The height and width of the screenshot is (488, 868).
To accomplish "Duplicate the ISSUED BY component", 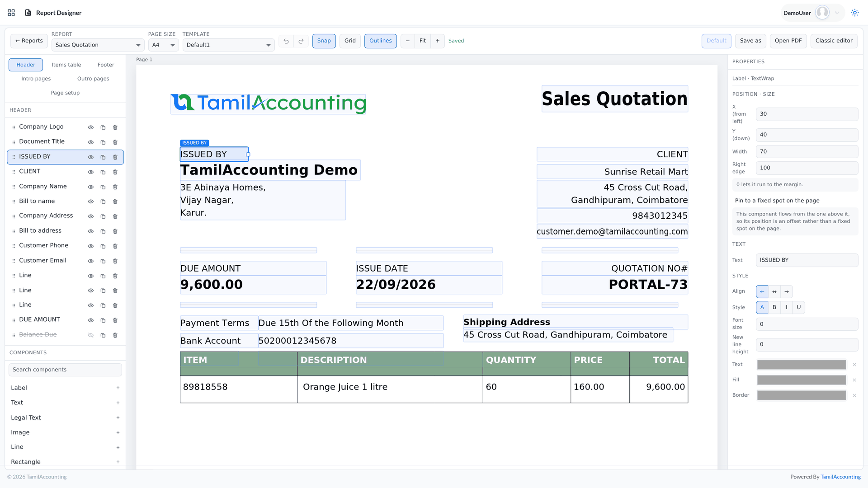I will 103,157.
